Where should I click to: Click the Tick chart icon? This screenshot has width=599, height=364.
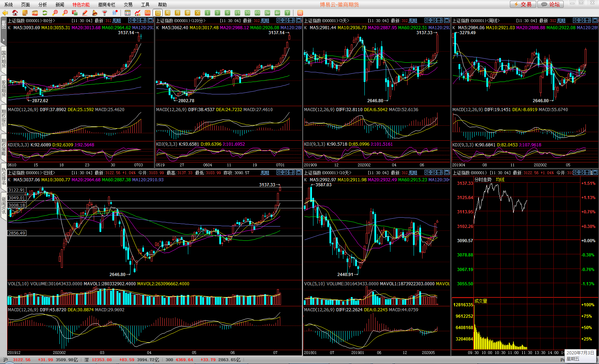(147, 13)
